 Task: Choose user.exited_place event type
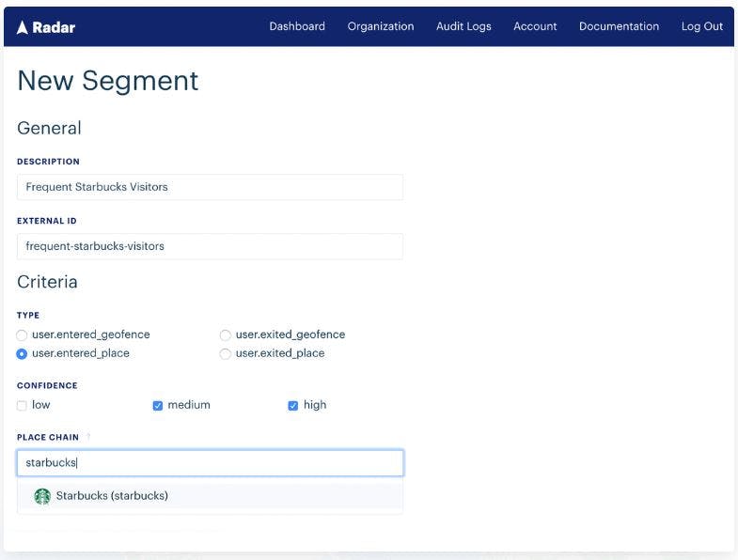click(x=226, y=354)
